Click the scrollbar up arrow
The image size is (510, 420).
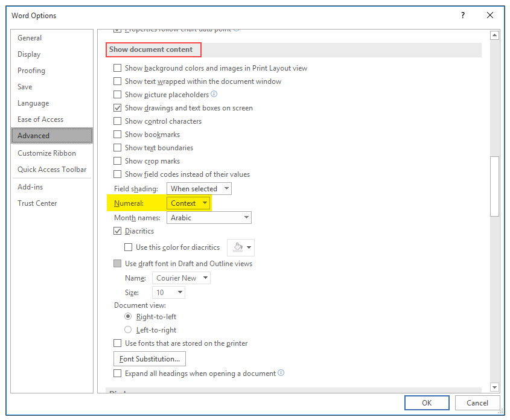click(x=494, y=35)
